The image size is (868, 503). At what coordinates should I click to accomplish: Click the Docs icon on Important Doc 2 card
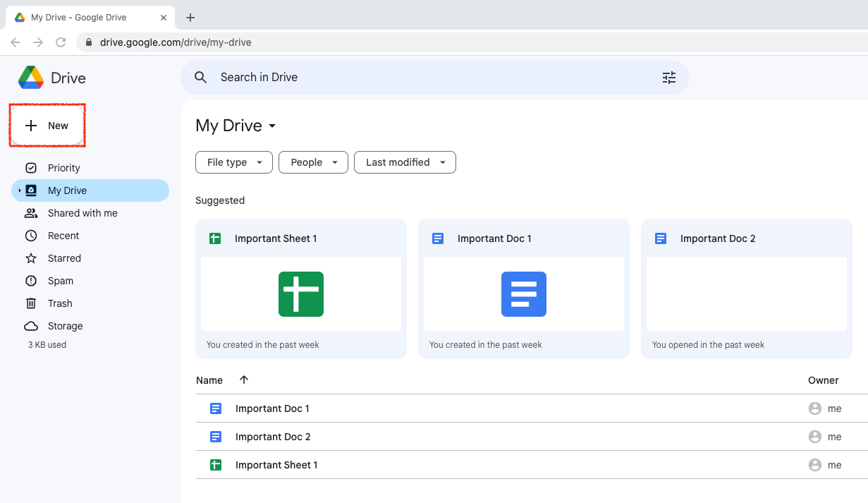point(661,238)
